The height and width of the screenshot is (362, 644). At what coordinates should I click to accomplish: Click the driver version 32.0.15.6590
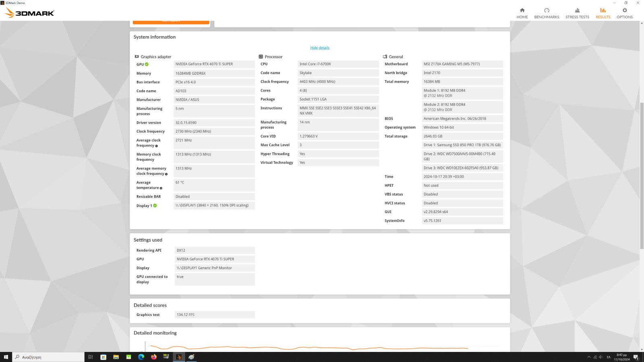(x=214, y=123)
